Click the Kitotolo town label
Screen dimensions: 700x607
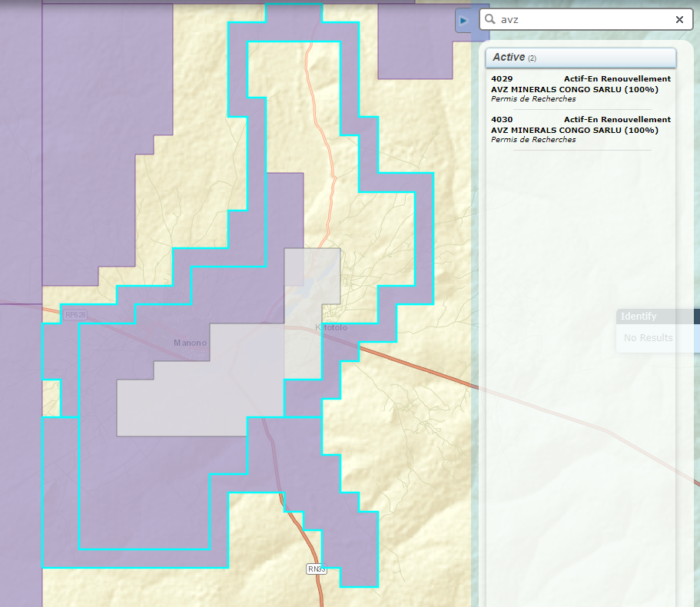(331, 328)
